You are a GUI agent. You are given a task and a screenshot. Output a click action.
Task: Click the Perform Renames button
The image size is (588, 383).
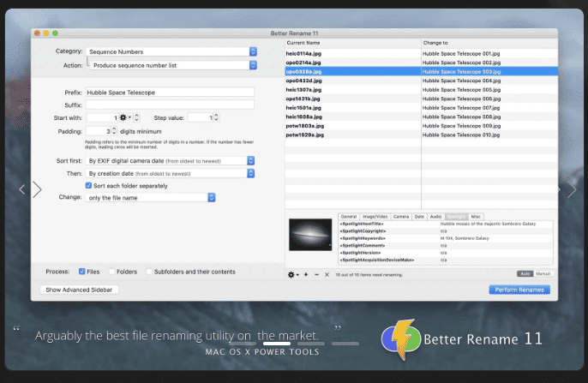[519, 290]
